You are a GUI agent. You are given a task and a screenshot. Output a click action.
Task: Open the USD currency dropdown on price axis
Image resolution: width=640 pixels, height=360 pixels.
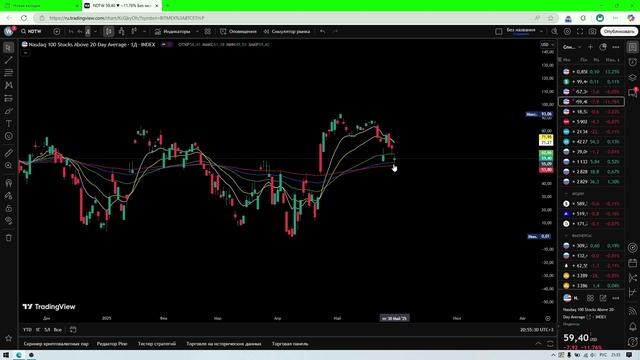coord(547,44)
